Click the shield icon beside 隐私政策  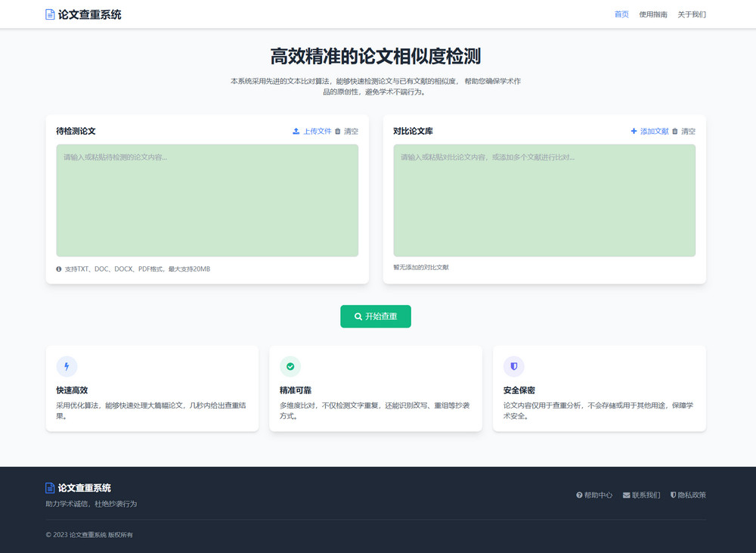tap(673, 495)
